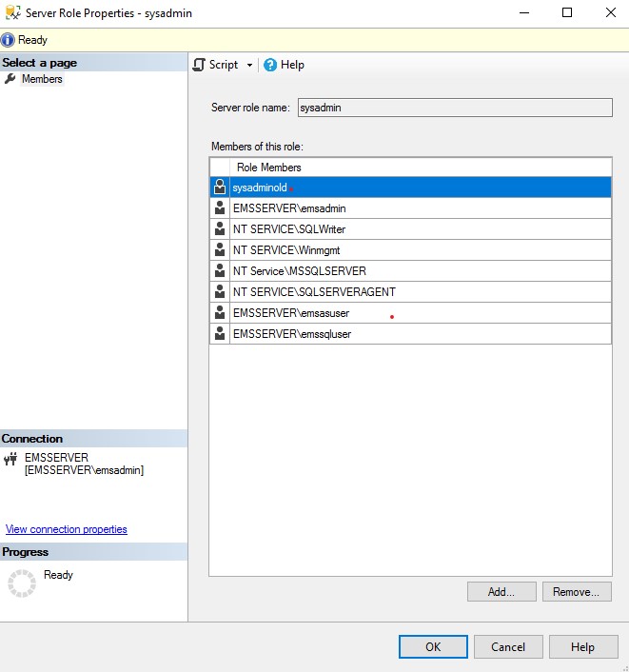
Task: Click the Progress section header
Action: point(93,552)
